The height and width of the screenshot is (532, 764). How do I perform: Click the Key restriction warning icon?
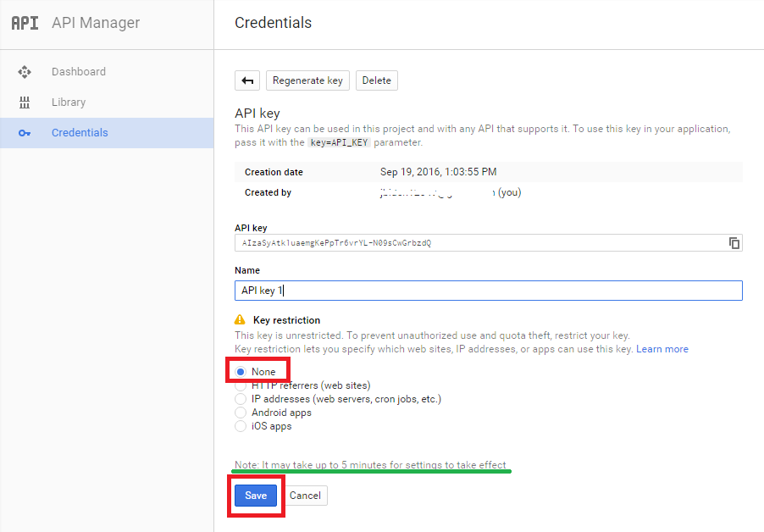(x=240, y=320)
